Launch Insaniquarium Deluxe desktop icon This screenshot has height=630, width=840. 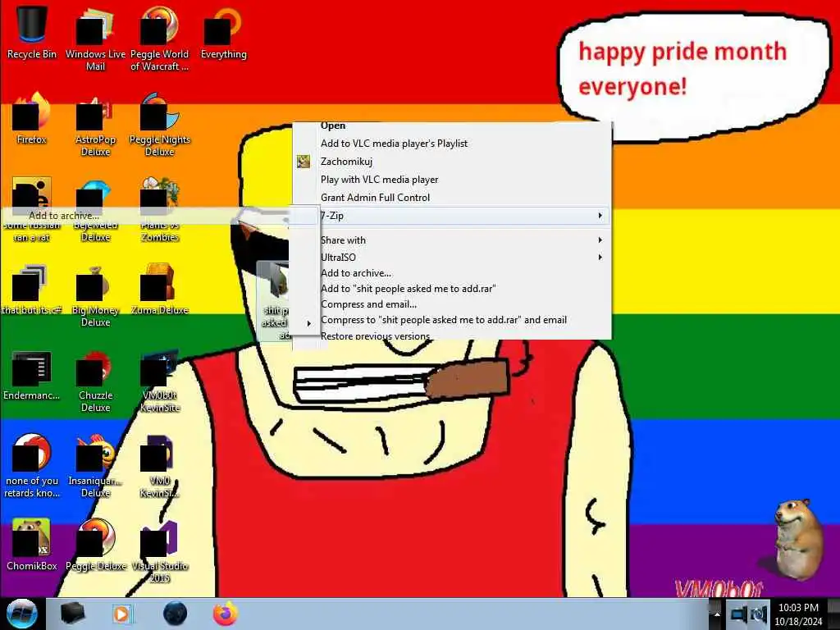[95, 466]
